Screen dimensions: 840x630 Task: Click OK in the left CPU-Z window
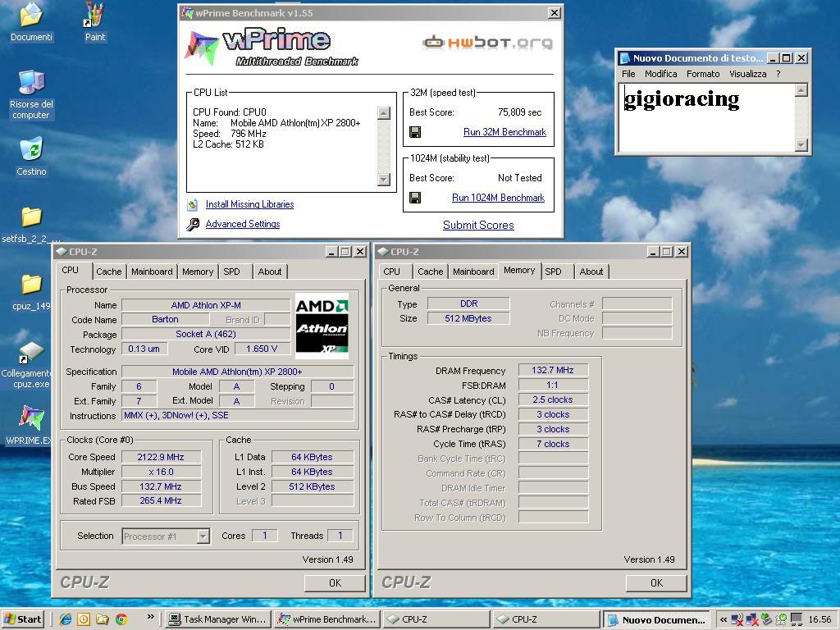(335, 583)
